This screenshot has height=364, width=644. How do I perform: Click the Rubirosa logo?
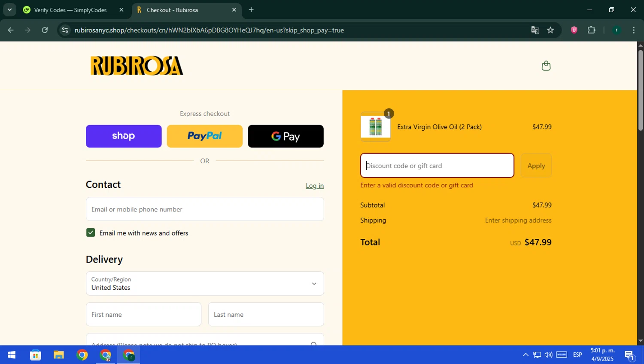[137, 66]
